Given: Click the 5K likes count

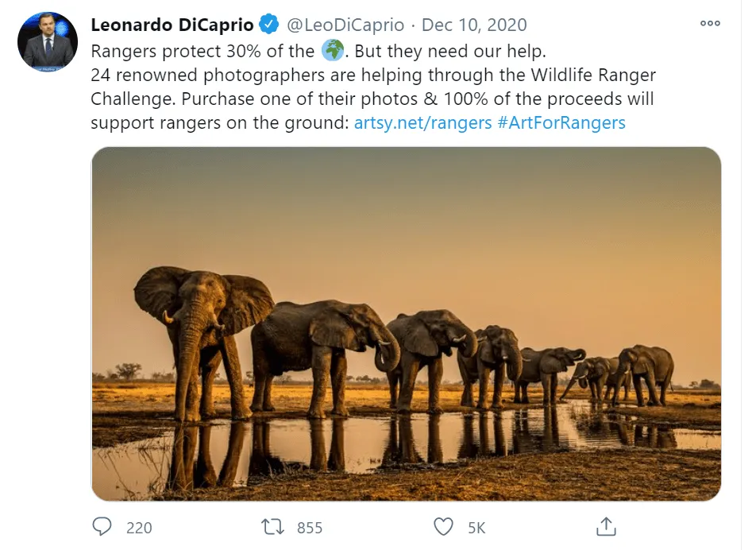Looking at the screenshot, I should coord(476,527).
